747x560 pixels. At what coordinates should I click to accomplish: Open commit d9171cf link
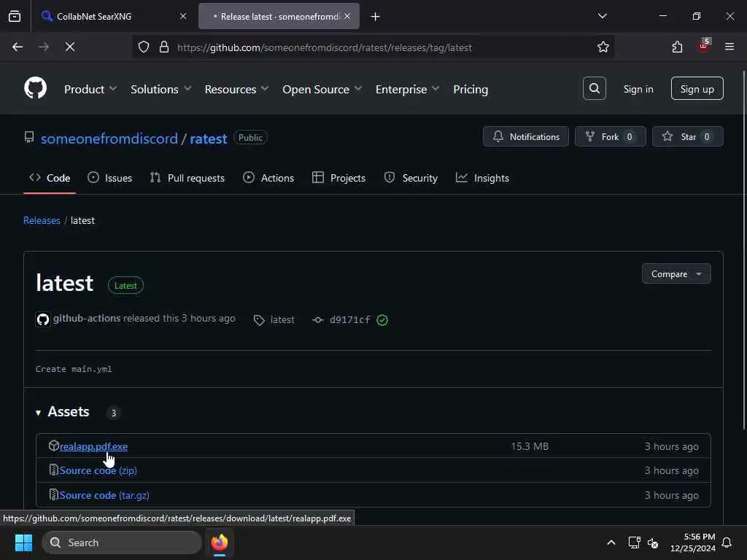click(x=349, y=320)
